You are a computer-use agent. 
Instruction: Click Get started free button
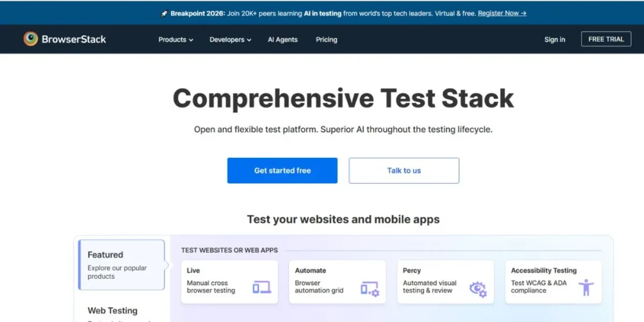click(x=282, y=170)
